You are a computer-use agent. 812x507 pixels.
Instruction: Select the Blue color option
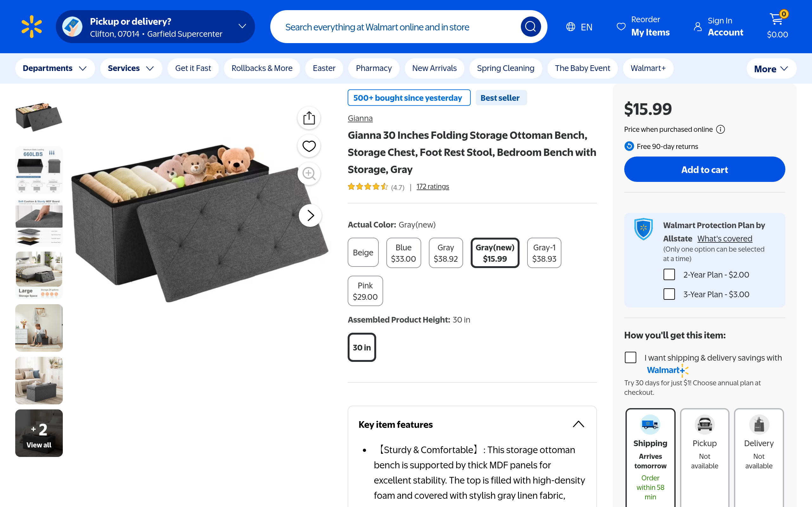[x=403, y=253]
